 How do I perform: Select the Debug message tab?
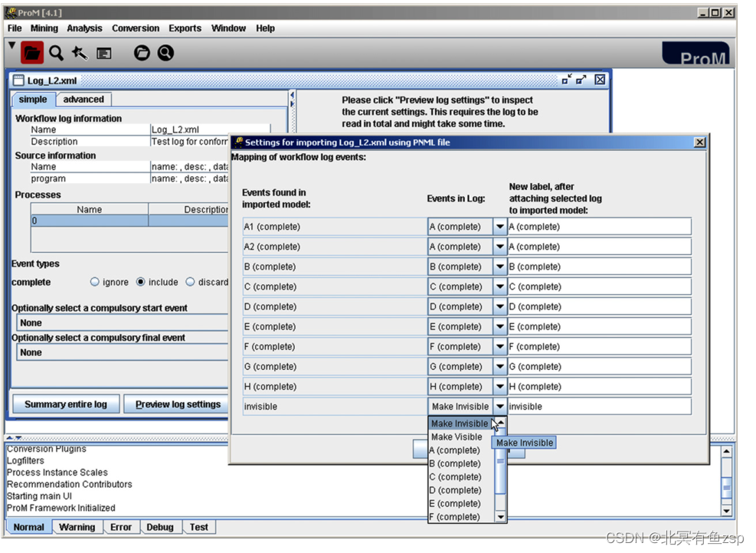tap(160, 527)
